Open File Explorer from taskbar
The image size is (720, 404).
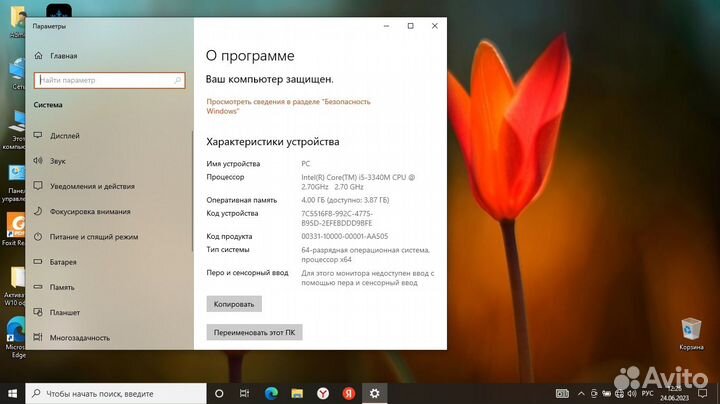click(297, 393)
